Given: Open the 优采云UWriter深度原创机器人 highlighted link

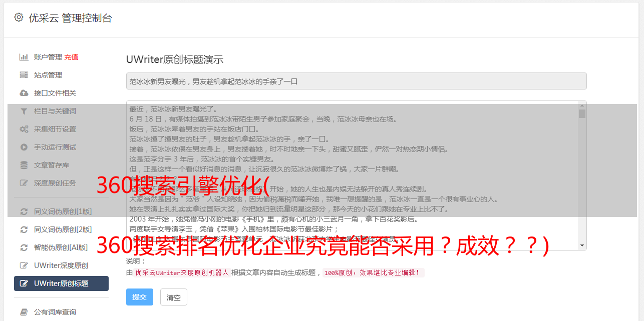Looking at the screenshot, I should click(182, 273).
